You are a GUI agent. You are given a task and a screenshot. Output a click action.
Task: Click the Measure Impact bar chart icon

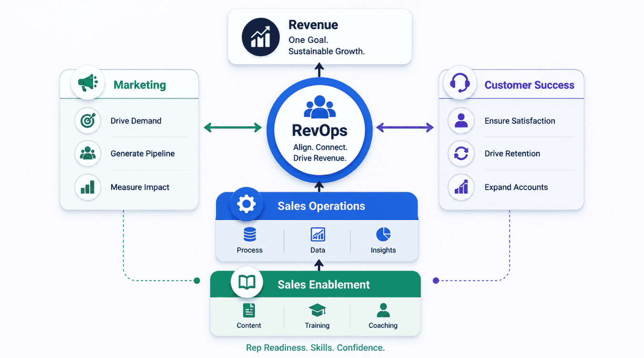click(x=88, y=187)
